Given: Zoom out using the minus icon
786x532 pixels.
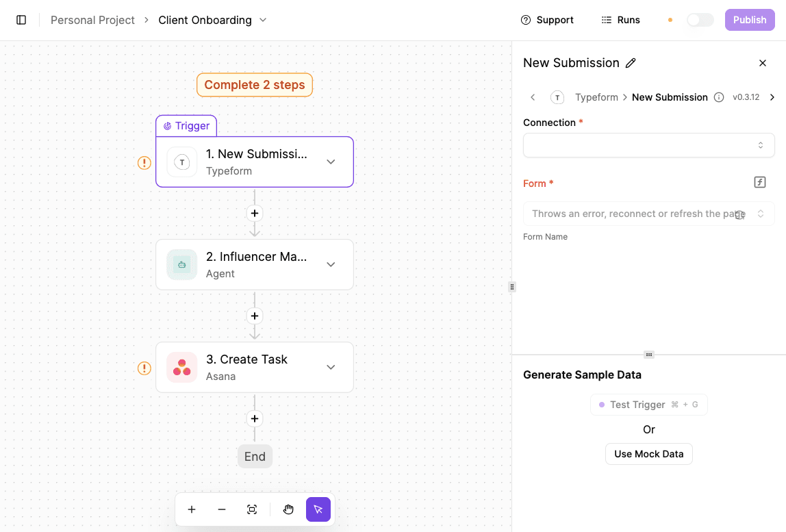Looking at the screenshot, I should click(222, 509).
